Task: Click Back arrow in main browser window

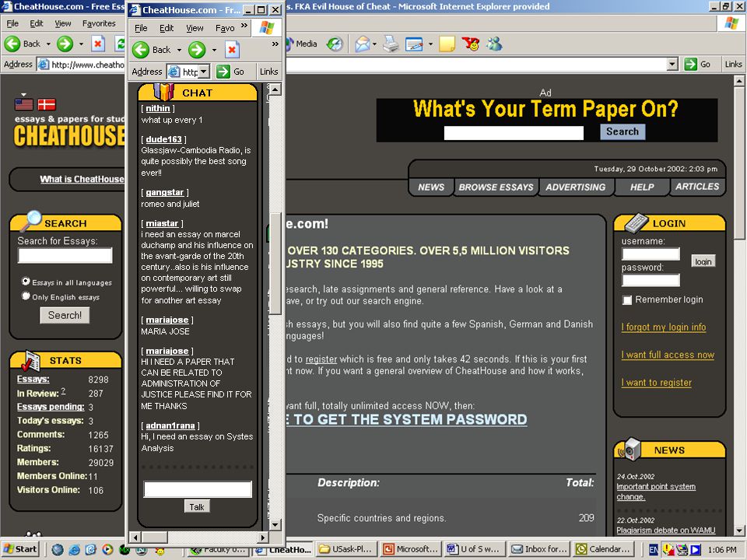Action: (12, 44)
